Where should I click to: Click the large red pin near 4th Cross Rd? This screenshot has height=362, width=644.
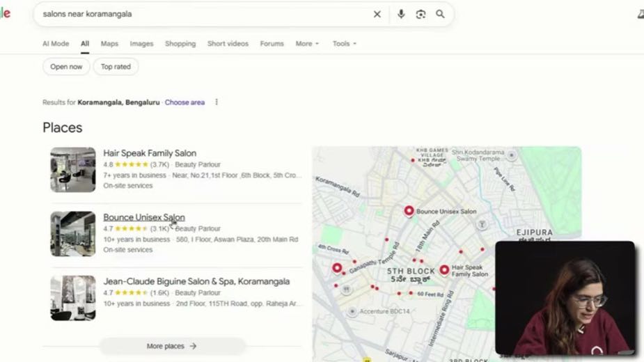(x=337, y=268)
